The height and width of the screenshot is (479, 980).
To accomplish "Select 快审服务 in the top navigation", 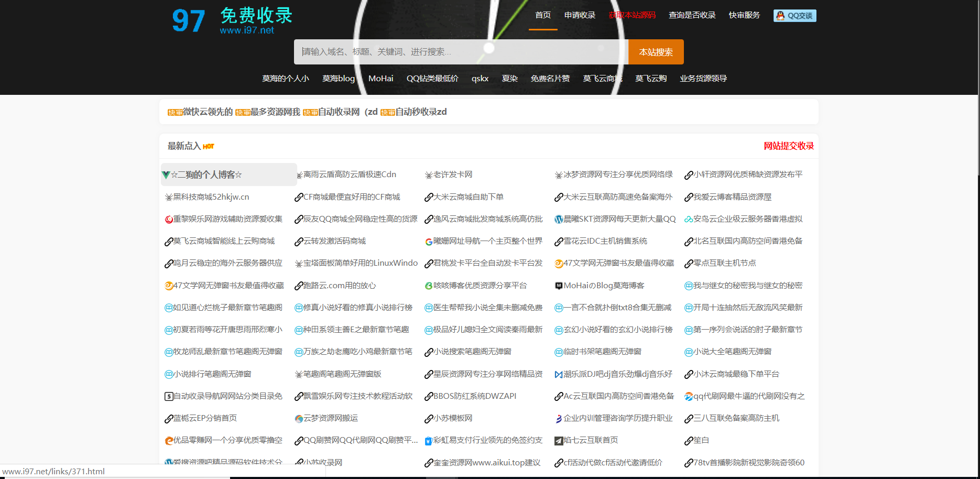I will point(744,15).
